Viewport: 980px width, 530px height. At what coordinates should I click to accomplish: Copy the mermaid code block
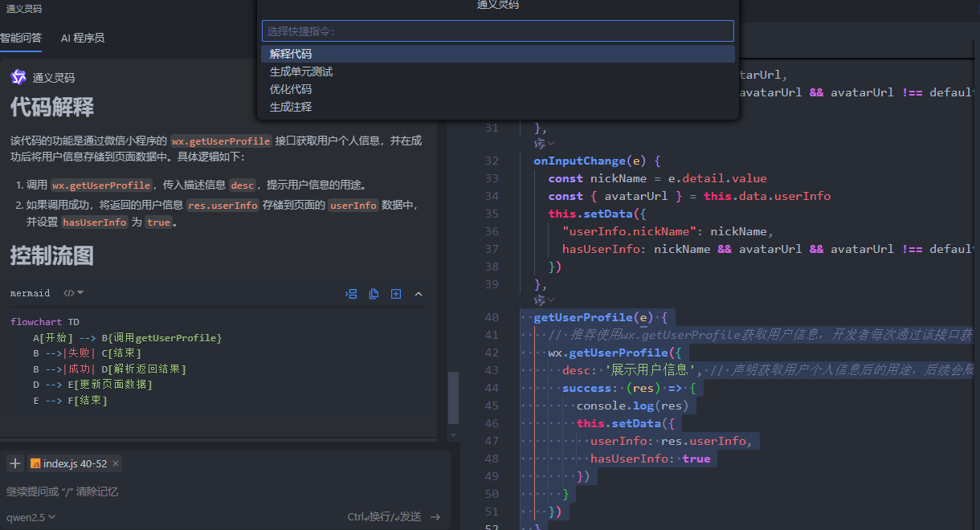tap(374, 294)
